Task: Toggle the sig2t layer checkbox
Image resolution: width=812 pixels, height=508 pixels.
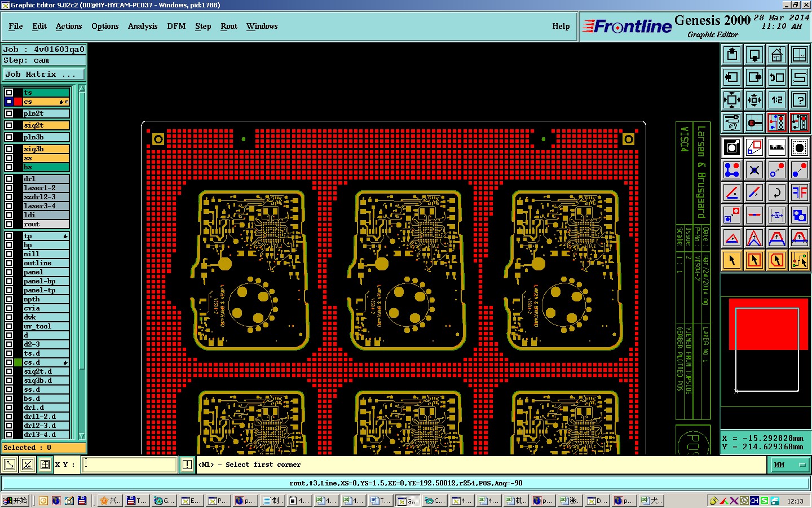Action: [x=9, y=125]
